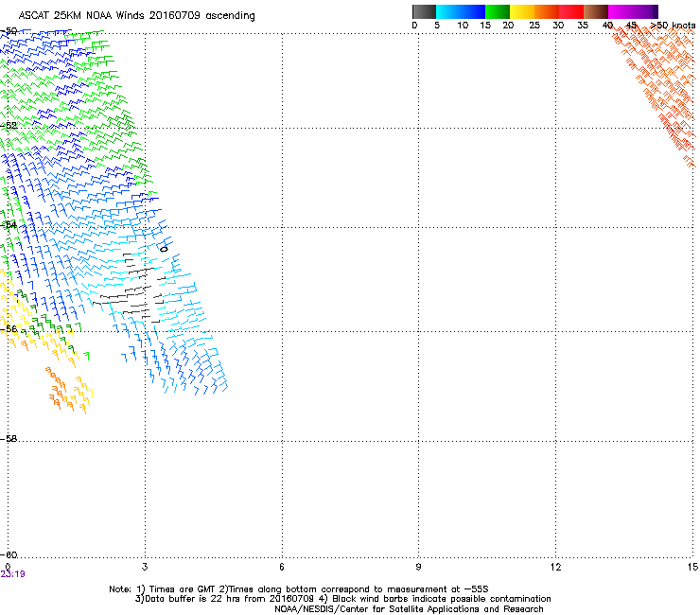This screenshot has width=700, height=615.
Task: Click the '-58' latitude axis label
Action: (9, 439)
